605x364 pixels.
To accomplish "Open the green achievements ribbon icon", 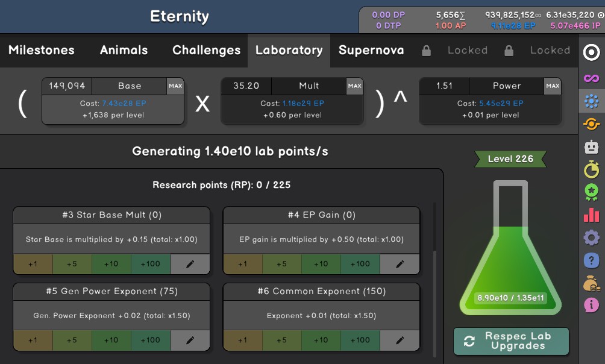I will tap(592, 192).
